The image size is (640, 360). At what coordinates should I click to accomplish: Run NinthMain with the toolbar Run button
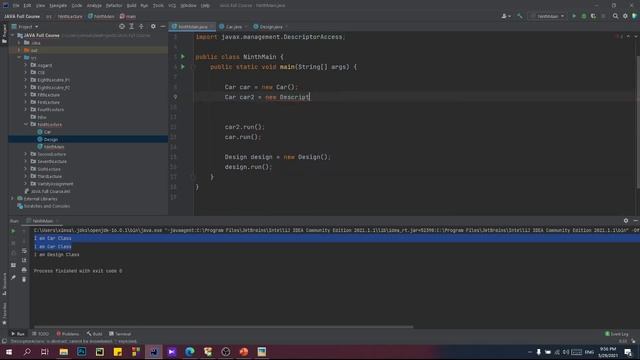click(x=574, y=16)
